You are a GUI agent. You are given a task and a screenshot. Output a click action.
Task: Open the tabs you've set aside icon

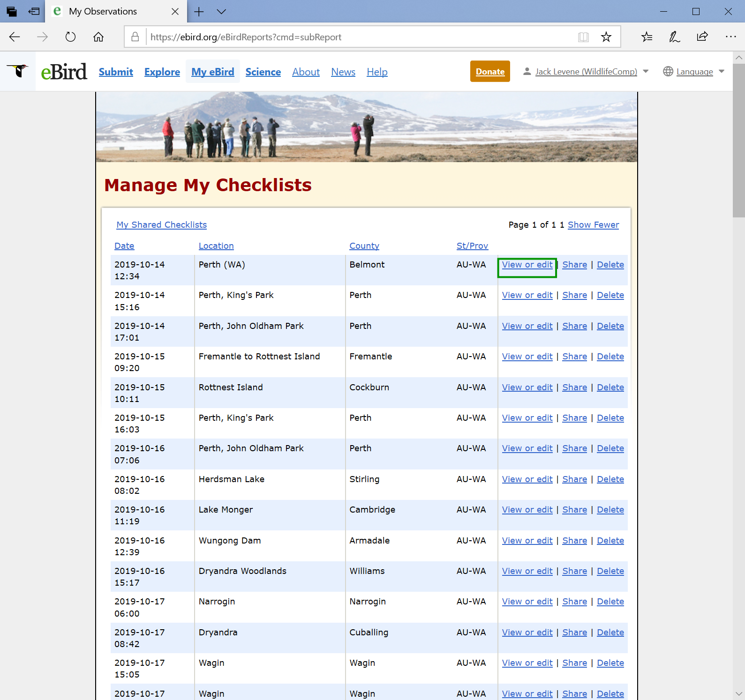click(12, 12)
